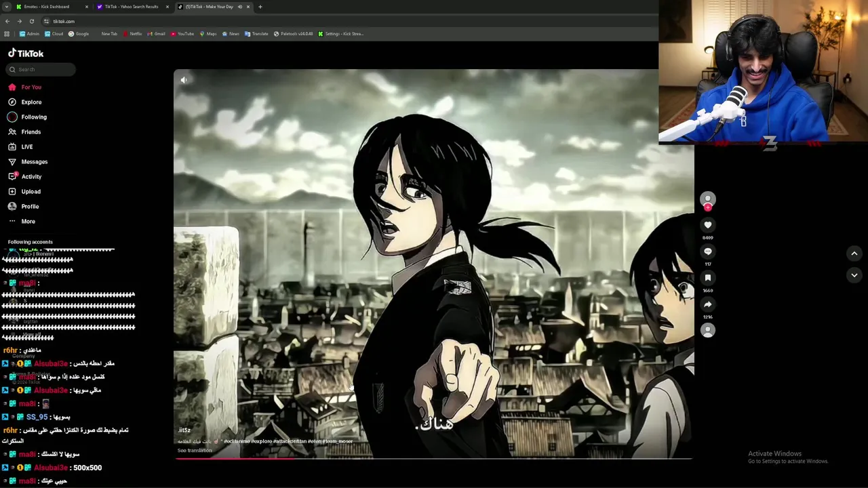Follow creator via pink plus badge
The image size is (868, 488).
pos(707,207)
